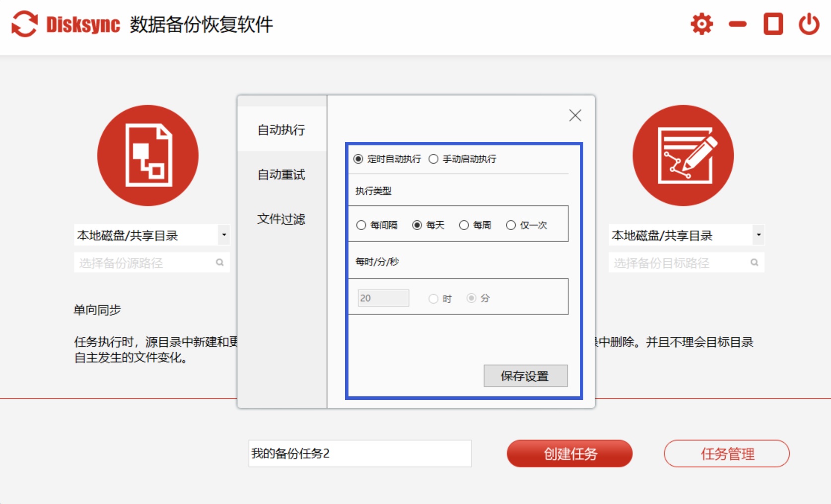Select 每周 execution type
Screen dimensions: 831x504
(x=464, y=225)
